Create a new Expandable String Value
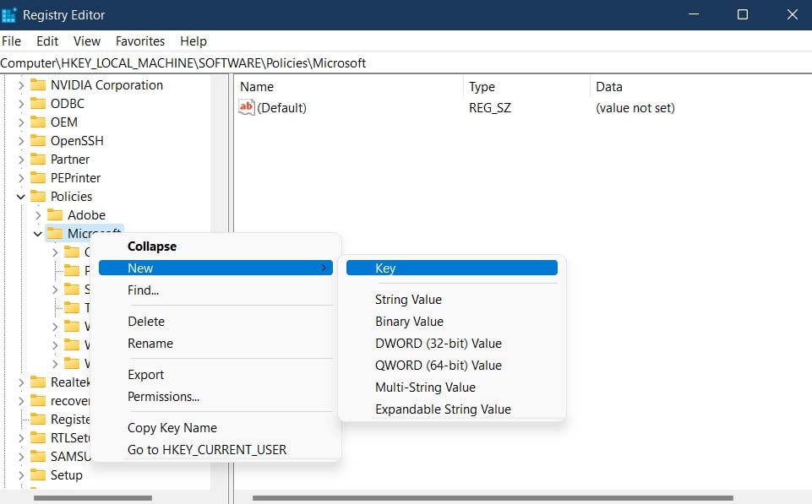 click(451, 409)
